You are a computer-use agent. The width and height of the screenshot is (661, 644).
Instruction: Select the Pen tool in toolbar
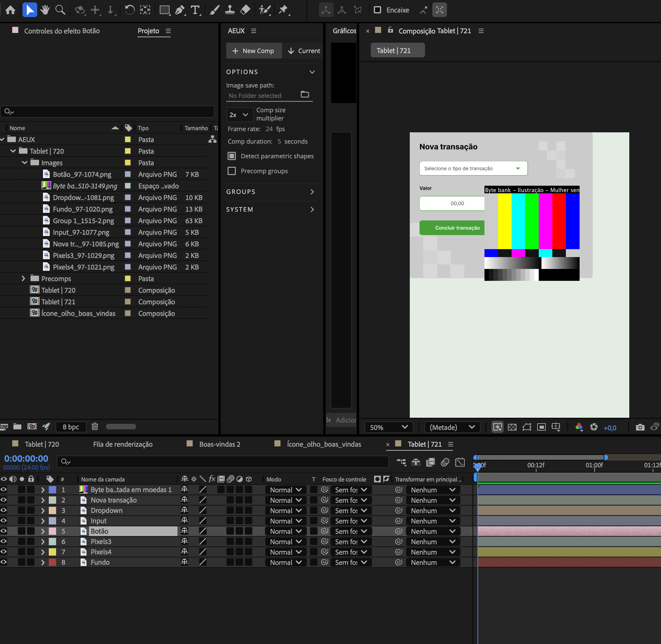(180, 10)
